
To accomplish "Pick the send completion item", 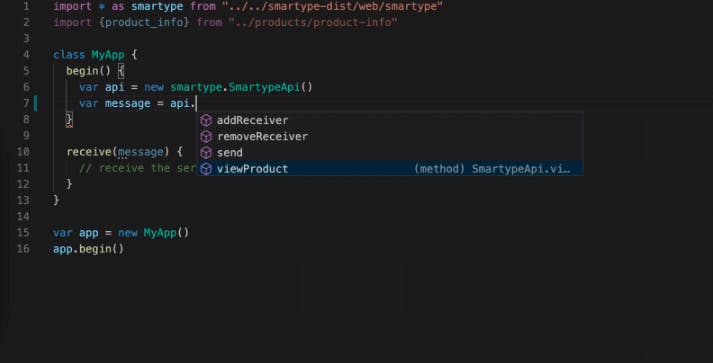I will coord(390,152).
